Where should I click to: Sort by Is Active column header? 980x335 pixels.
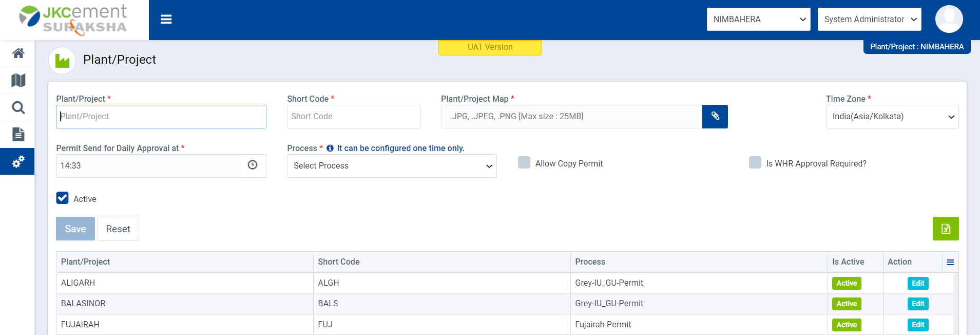click(x=855, y=262)
